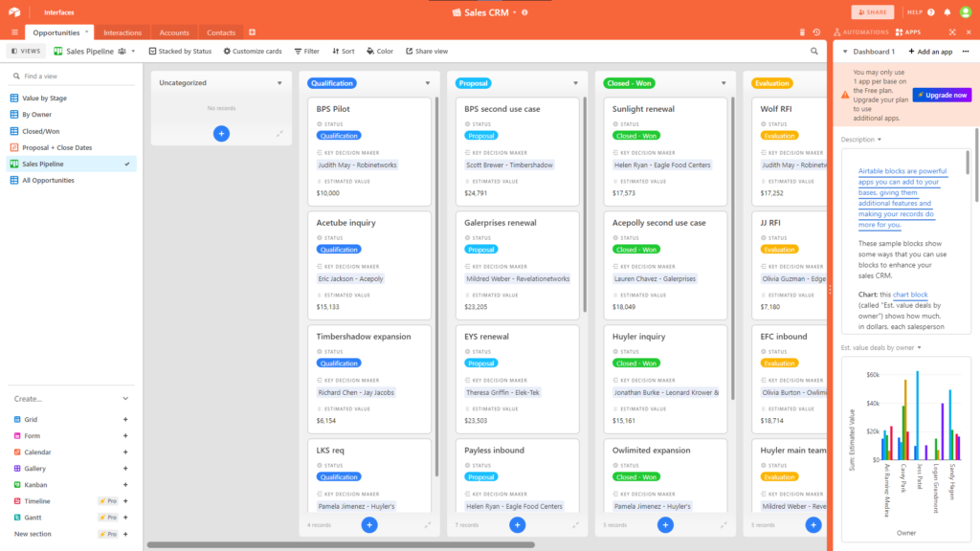Toggle the Views sidebar

tap(26, 51)
